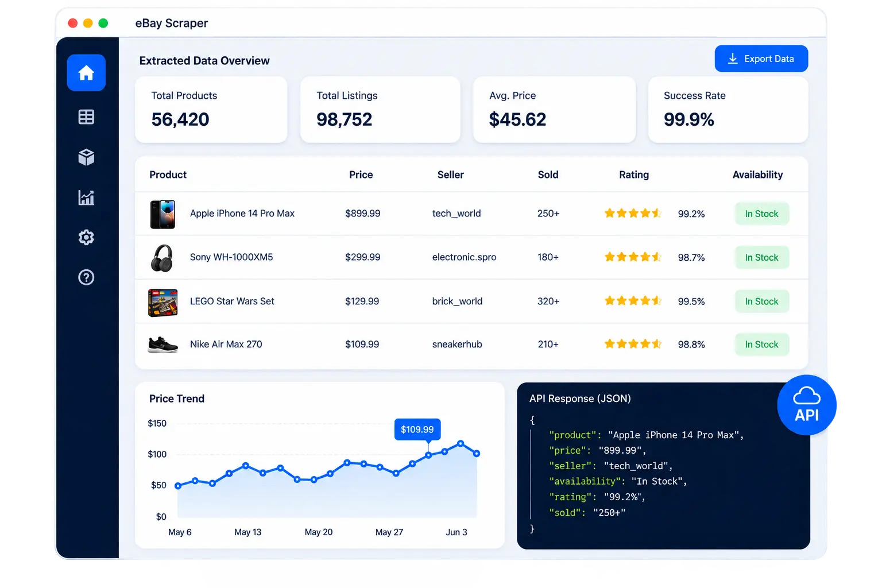The image size is (882, 588).
Task: Click seller electronic.spro
Action: click(x=464, y=257)
